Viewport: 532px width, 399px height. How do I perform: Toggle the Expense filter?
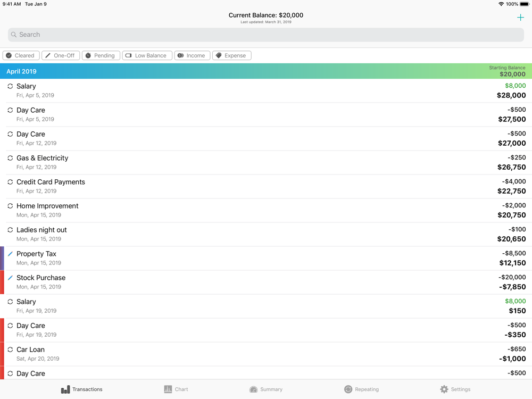232,55
